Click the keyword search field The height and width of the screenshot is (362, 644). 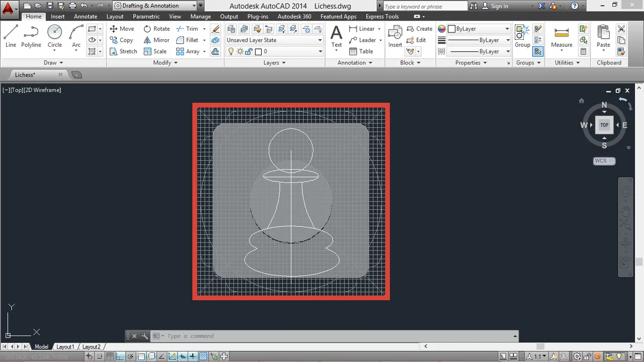point(425,6)
